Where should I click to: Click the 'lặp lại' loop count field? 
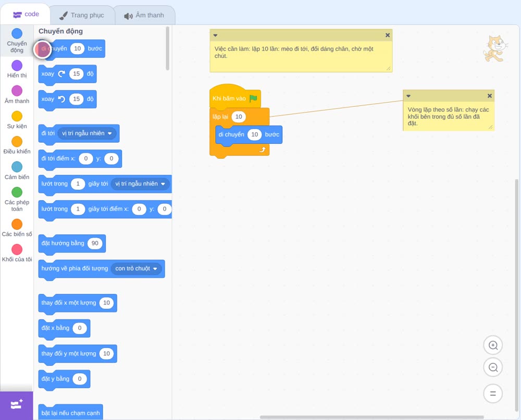[x=239, y=117]
